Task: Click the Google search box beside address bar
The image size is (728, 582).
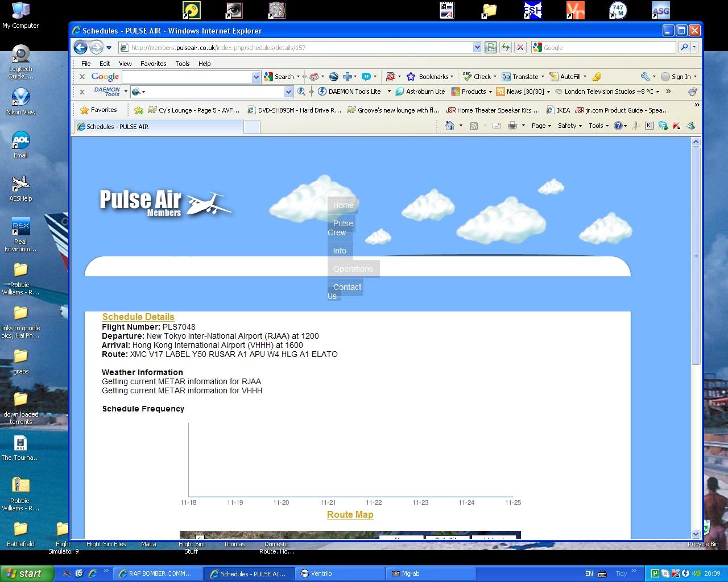Action: [x=603, y=48]
